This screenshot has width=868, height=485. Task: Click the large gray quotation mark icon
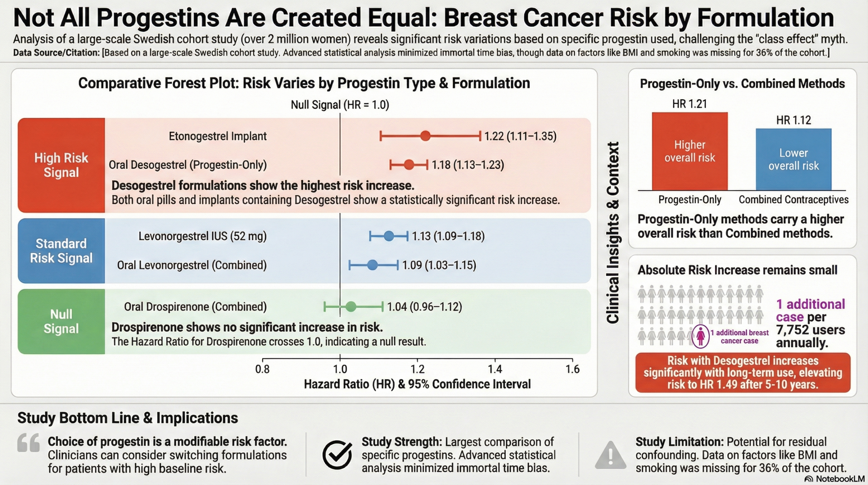(28, 443)
